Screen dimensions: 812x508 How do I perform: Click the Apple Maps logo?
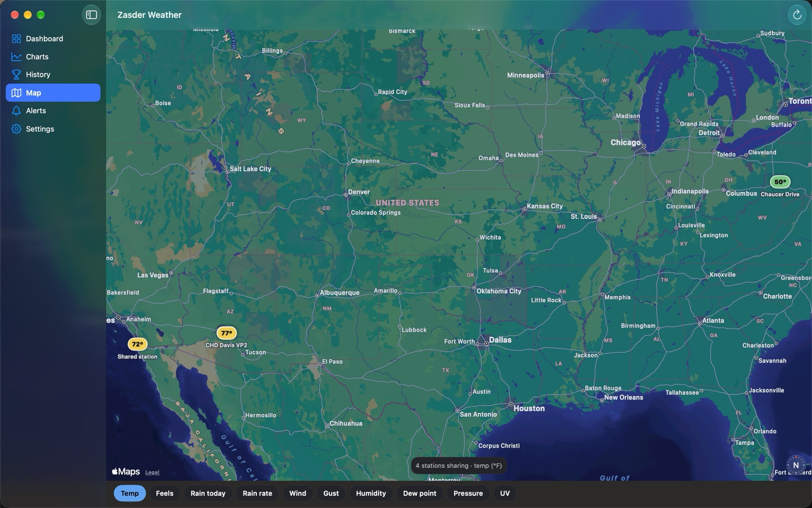coord(125,471)
